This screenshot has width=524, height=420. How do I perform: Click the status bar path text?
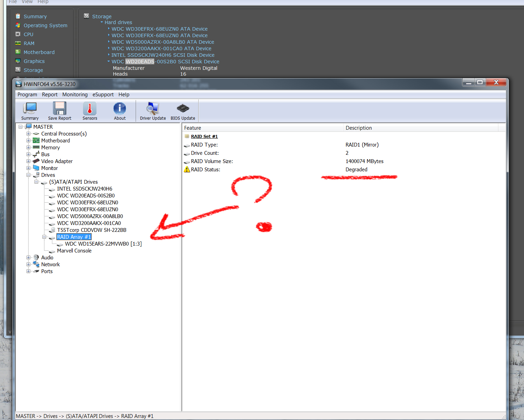pos(85,416)
